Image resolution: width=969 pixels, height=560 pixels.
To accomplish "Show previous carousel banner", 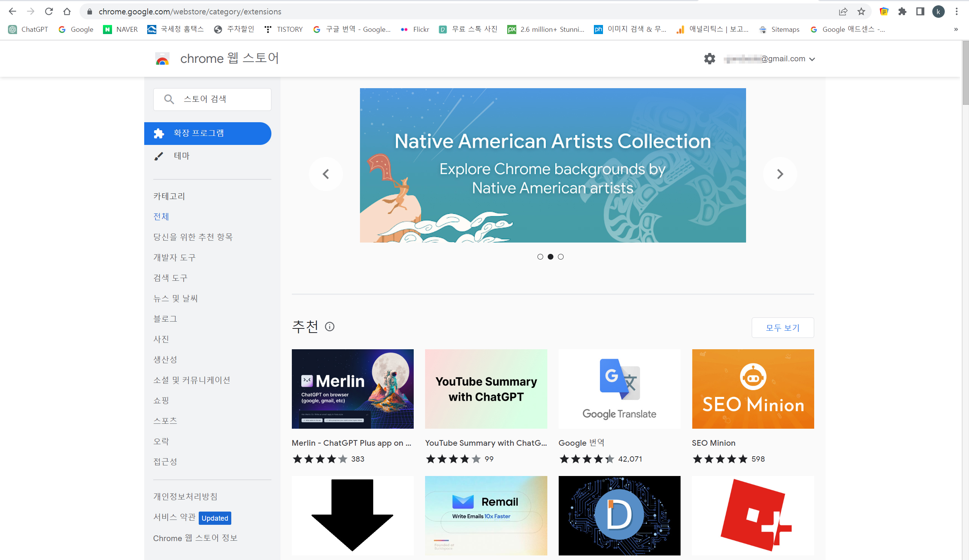I will 326,174.
